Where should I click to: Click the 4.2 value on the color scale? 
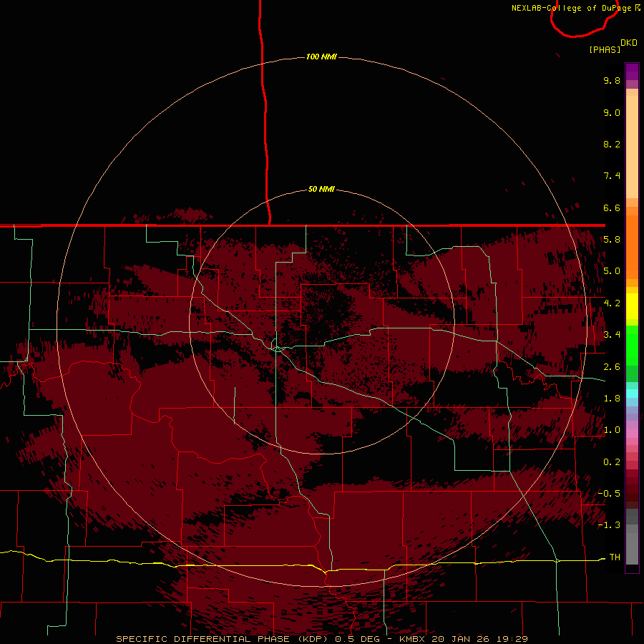point(612,303)
